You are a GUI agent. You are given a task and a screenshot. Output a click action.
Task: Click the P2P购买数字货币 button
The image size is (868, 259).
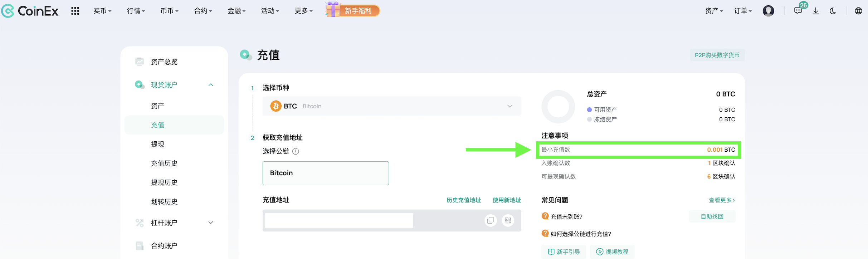tap(717, 55)
